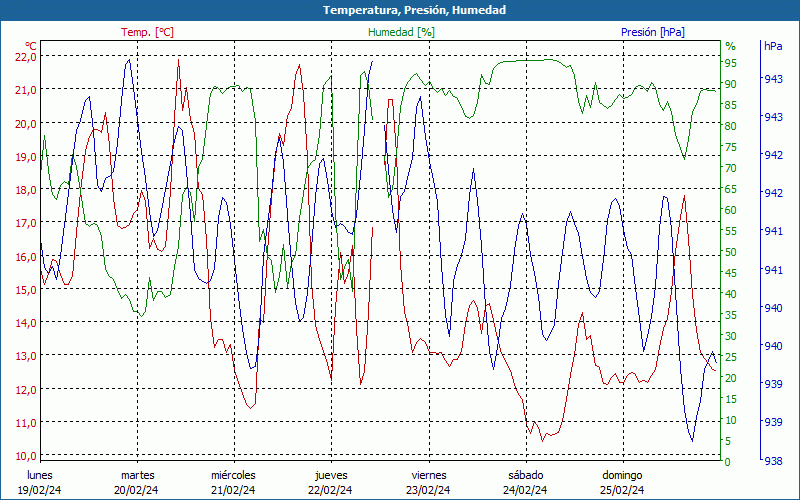Click the 'jueves' day label
The width and height of the screenshot is (800, 500).
(332, 476)
